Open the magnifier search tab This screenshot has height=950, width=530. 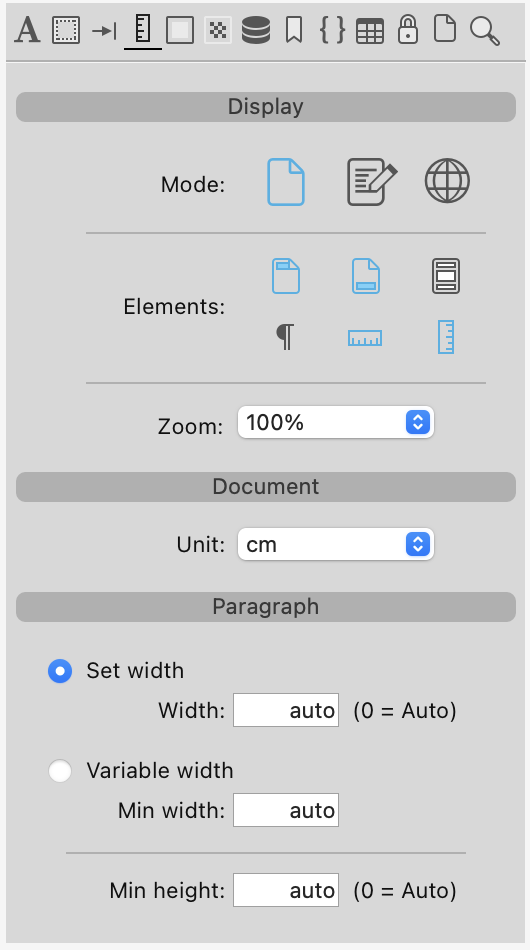[485, 31]
